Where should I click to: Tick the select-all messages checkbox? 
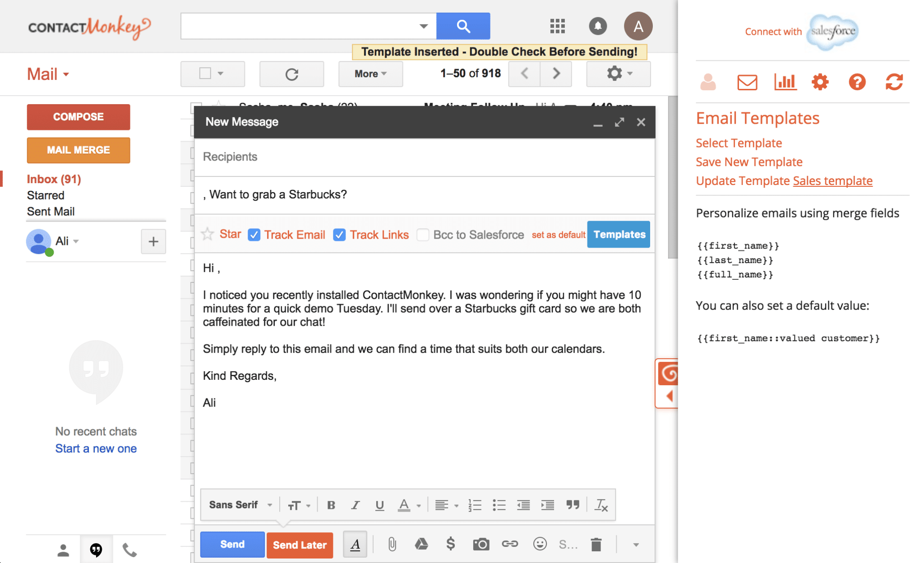pyautogui.click(x=205, y=73)
